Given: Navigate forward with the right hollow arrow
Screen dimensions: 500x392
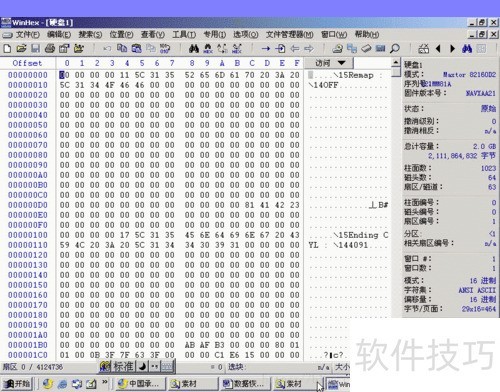Looking at the screenshot, I should pyautogui.click(x=309, y=49).
